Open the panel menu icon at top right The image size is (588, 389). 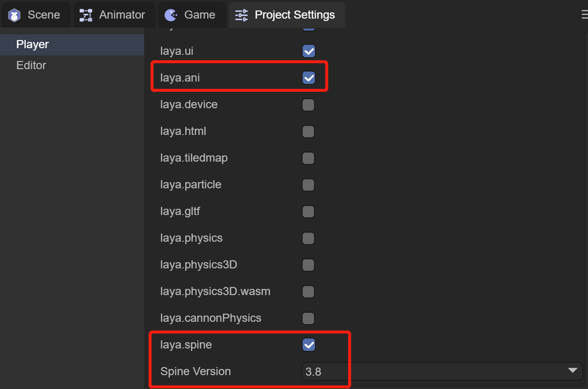pos(584,15)
